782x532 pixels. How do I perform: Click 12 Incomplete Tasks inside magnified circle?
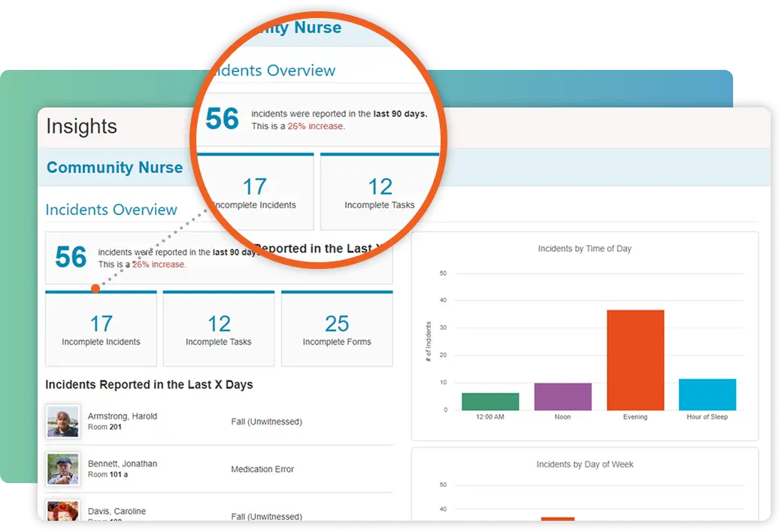pos(380,192)
